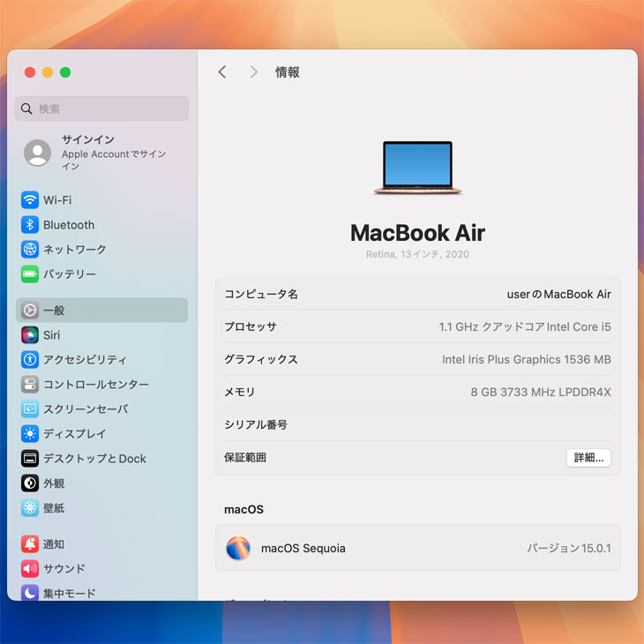Viewport: 644px width, 644px height.
Task: Click the green バッテリー icon
Action: coord(30,274)
